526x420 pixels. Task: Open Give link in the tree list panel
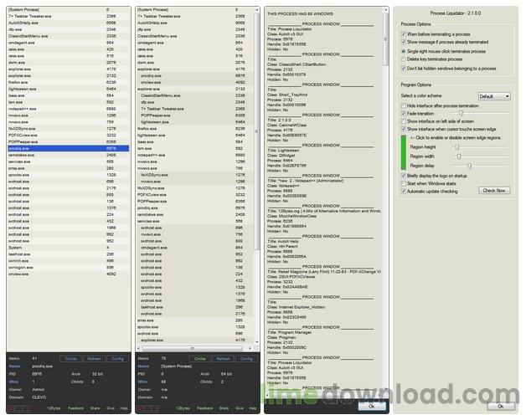tap(240, 408)
